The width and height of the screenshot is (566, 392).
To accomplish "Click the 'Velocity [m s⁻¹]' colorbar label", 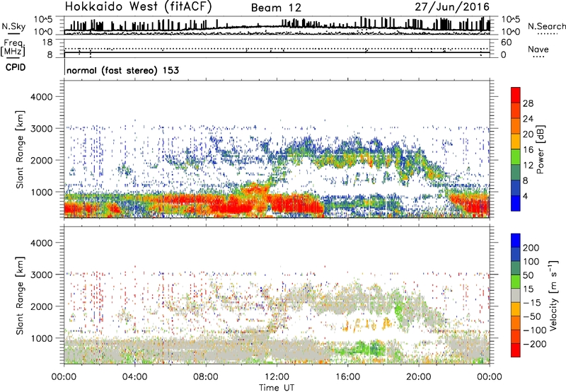I will [x=553, y=295].
